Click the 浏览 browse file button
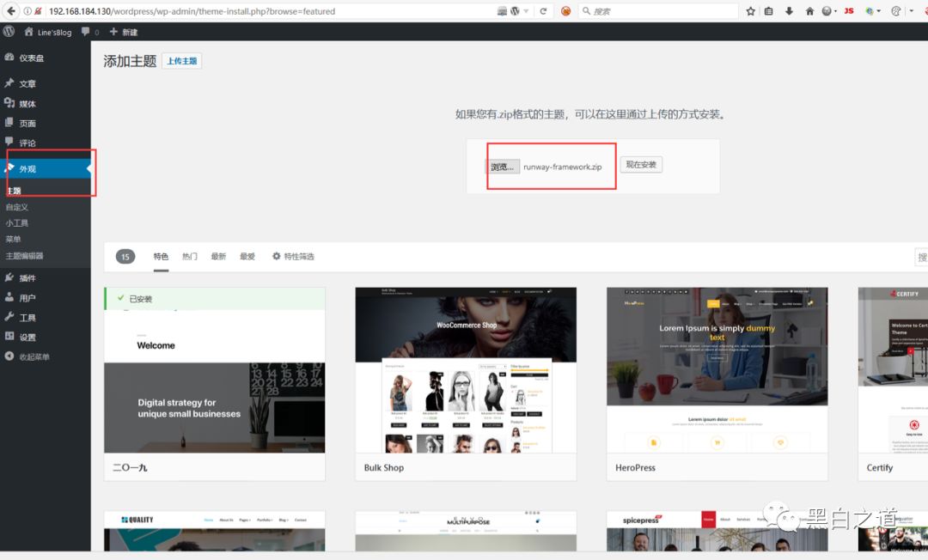This screenshot has width=928, height=560. [503, 167]
